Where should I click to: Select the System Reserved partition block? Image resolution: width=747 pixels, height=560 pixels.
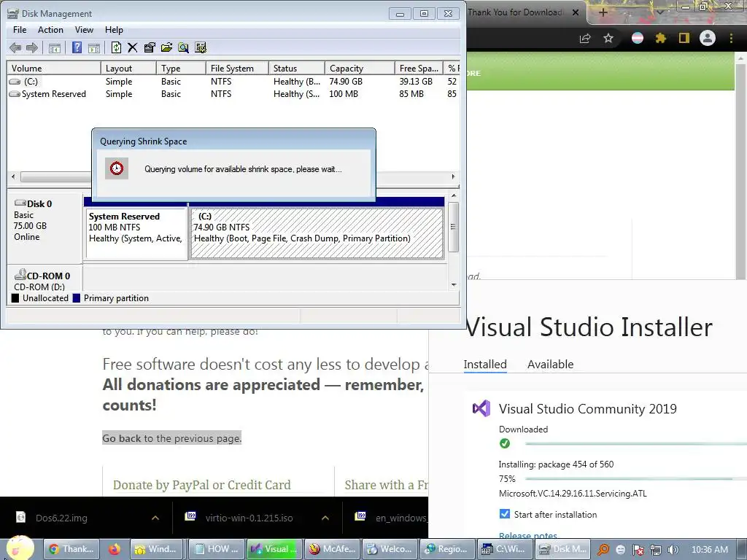click(136, 233)
